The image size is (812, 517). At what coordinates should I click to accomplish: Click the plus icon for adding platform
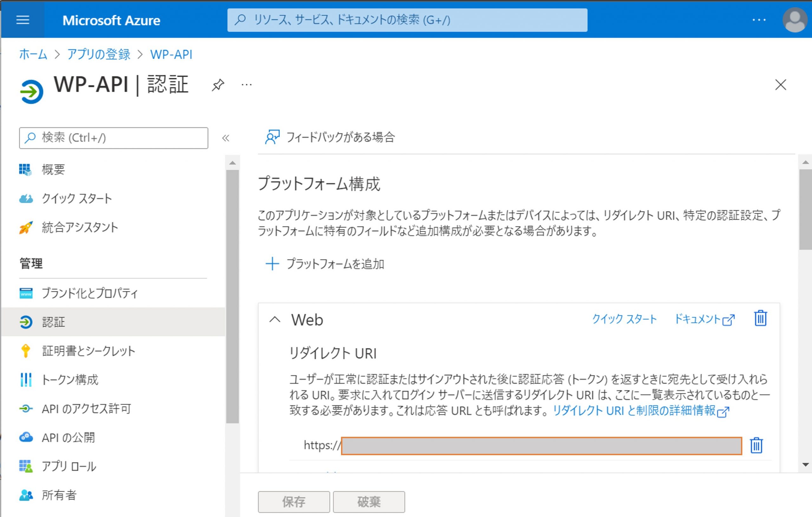pos(272,264)
